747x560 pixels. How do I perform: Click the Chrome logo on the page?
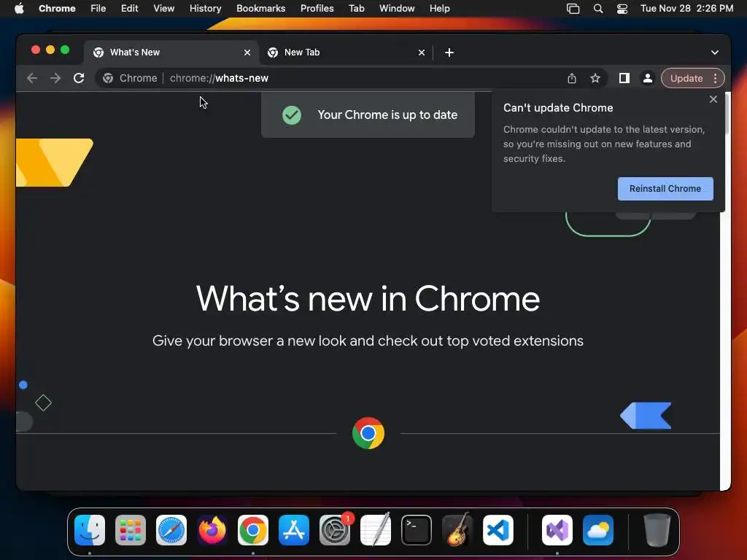[x=368, y=433]
